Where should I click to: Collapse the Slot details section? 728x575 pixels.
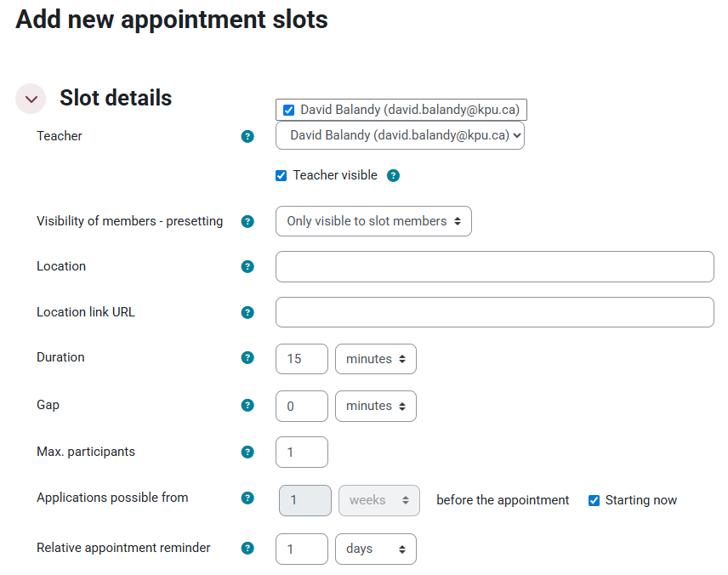tap(31, 100)
